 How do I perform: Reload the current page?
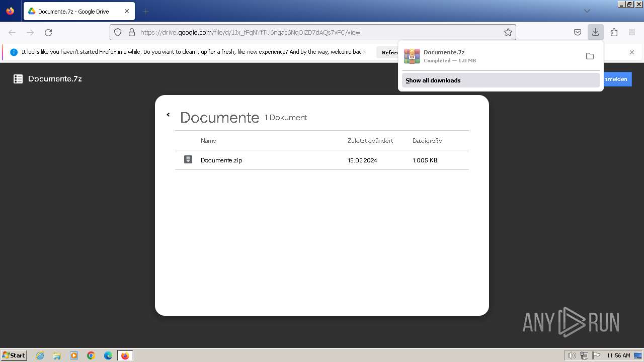48,32
